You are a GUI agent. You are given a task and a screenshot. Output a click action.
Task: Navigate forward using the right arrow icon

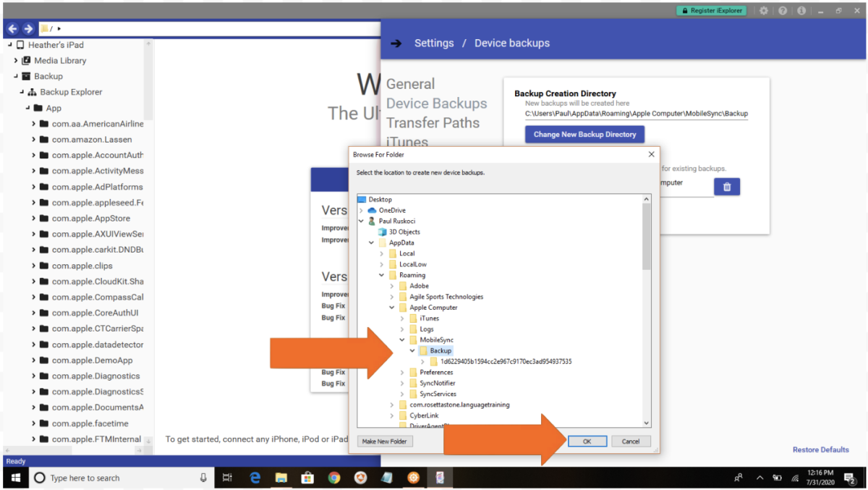point(28,28)
